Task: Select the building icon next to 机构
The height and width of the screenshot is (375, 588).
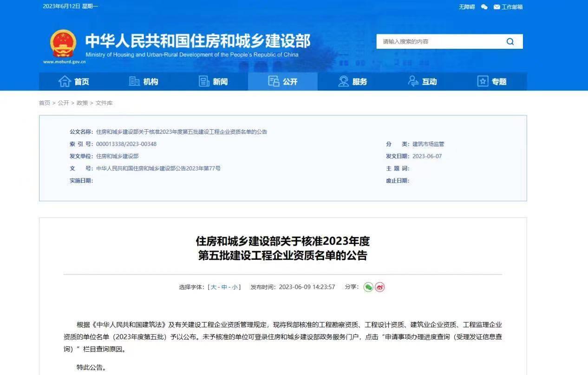Action: 133,81
